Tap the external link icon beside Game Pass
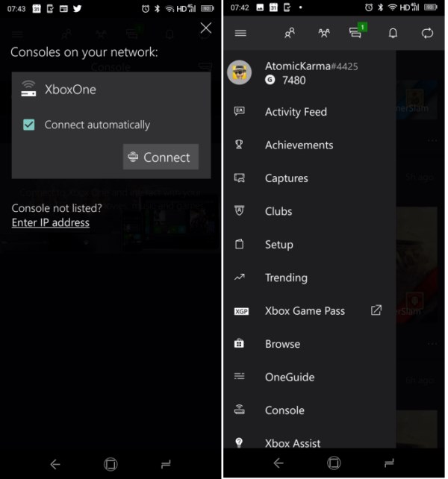Screen dimensions: 448x479 click(376, 310)
